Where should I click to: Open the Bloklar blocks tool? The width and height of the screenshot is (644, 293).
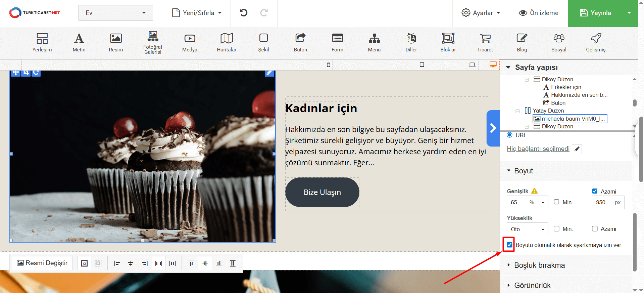pyautogui.click(x=448, y=43)
